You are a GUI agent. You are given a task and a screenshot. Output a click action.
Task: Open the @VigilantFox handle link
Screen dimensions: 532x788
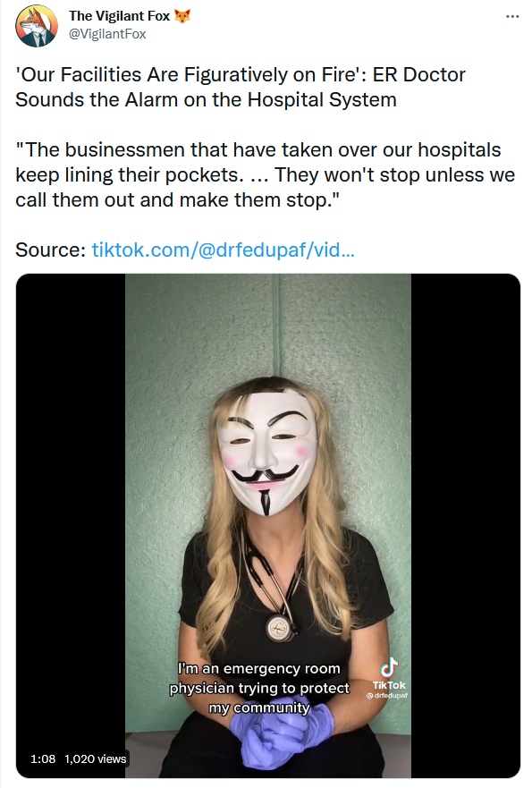[107, 34]
